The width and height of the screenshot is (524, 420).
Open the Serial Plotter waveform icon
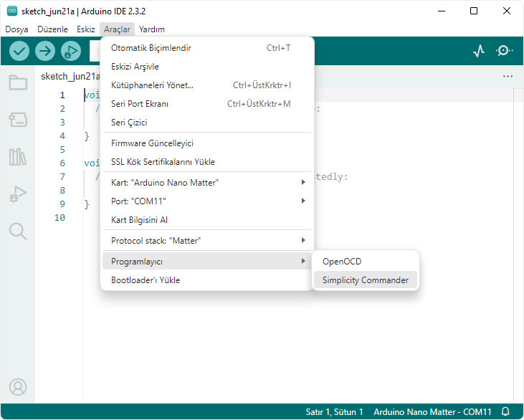(479, 51)
